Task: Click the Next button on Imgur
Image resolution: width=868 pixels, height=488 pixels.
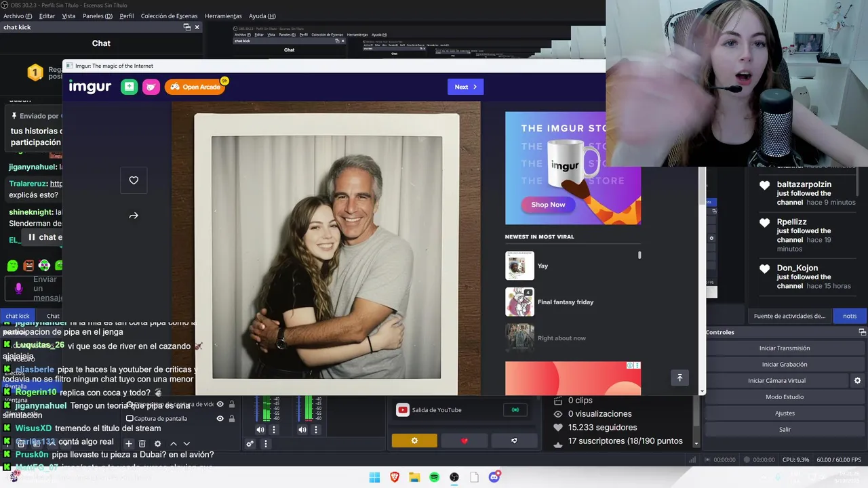Action: pos(465,87)
